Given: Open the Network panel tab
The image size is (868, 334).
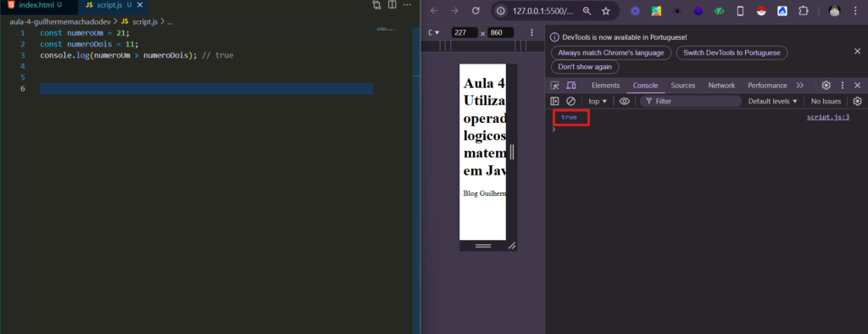Looking at the screenshot, I should pos(721,86).
